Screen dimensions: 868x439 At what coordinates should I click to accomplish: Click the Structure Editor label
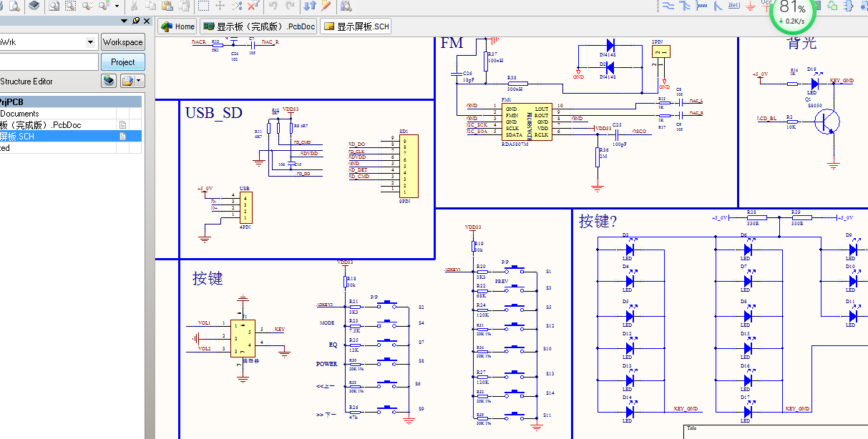click(26, 82)
